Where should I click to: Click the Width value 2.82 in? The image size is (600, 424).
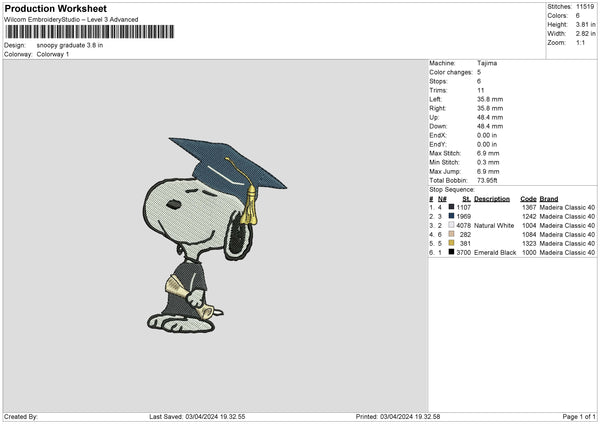(x=585, y=34)
